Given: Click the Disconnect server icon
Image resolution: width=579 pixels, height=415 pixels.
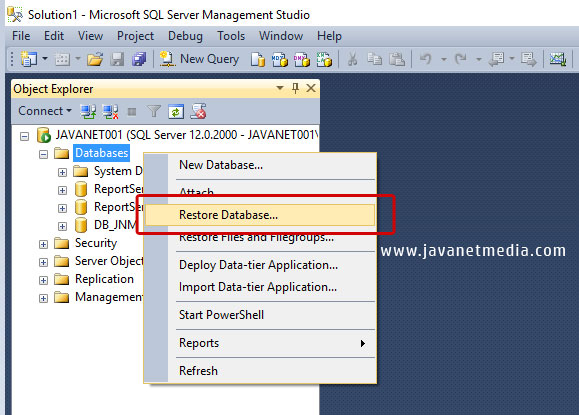Looking at the screenshot, I should (x=110, y=111).
